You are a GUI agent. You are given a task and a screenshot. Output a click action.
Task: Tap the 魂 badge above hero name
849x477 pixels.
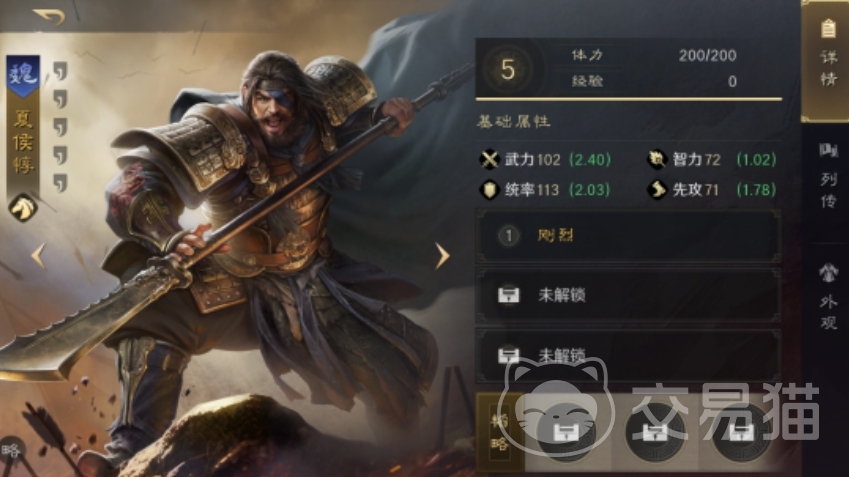[23, 76]
